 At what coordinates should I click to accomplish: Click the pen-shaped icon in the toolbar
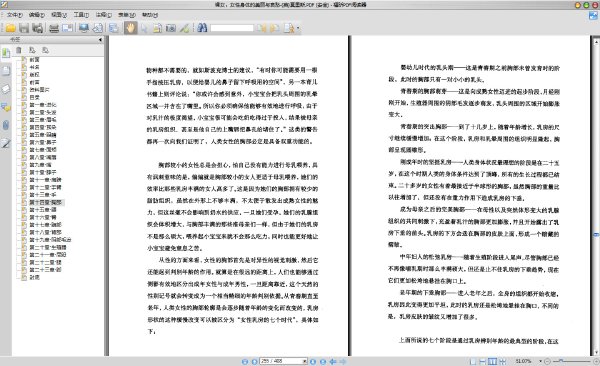[184, 28]
